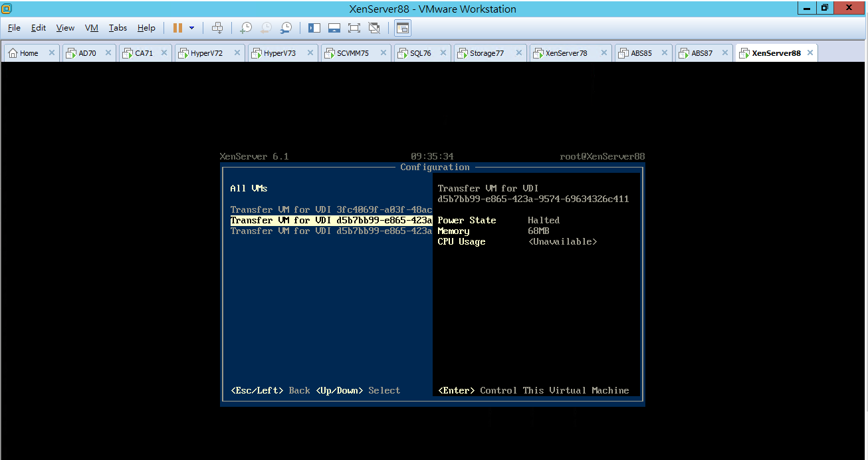The width and height of the screenshot is (868, 460).
Task: Click the Memory 68MB value
Action: click(x=538, y=231)
